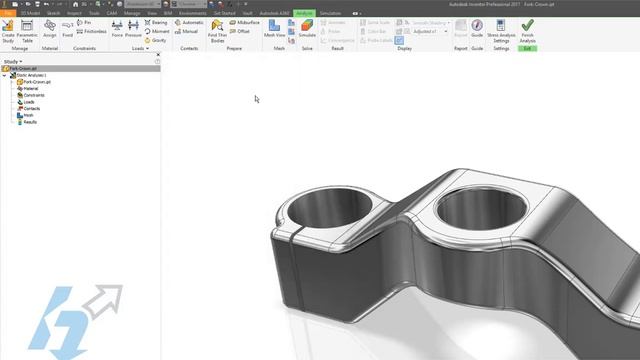Viewport: 640px width, 360px height.
Task: Click the top small icon in the Mesh panel
Action: tap(291, 22)
